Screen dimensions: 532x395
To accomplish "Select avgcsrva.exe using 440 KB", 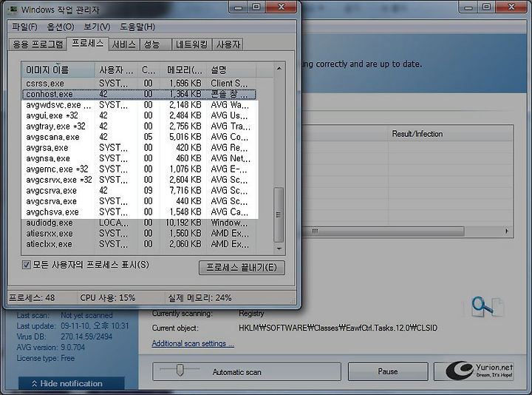I will click(x=139, y=201).
